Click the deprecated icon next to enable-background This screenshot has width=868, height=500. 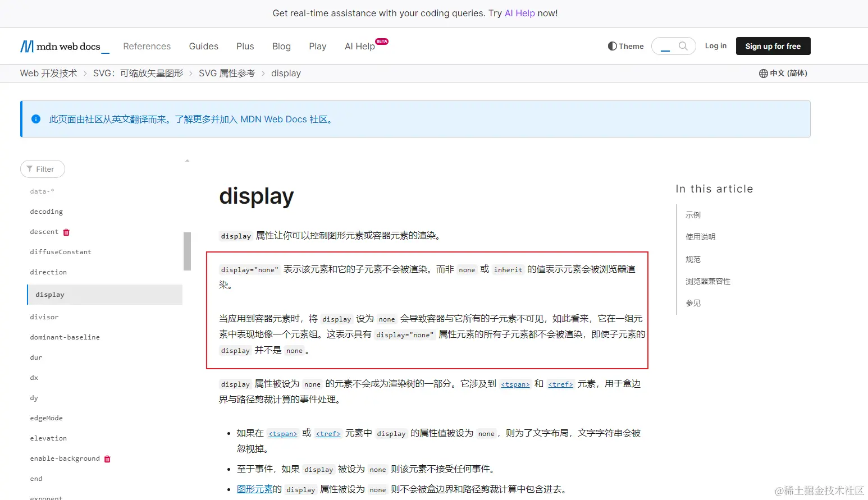(107, 458)
